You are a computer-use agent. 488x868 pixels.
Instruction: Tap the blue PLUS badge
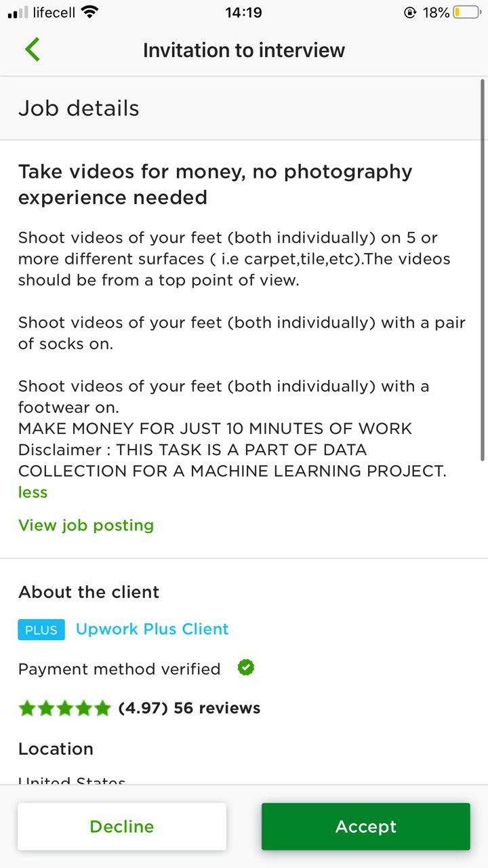click(41, 629)
